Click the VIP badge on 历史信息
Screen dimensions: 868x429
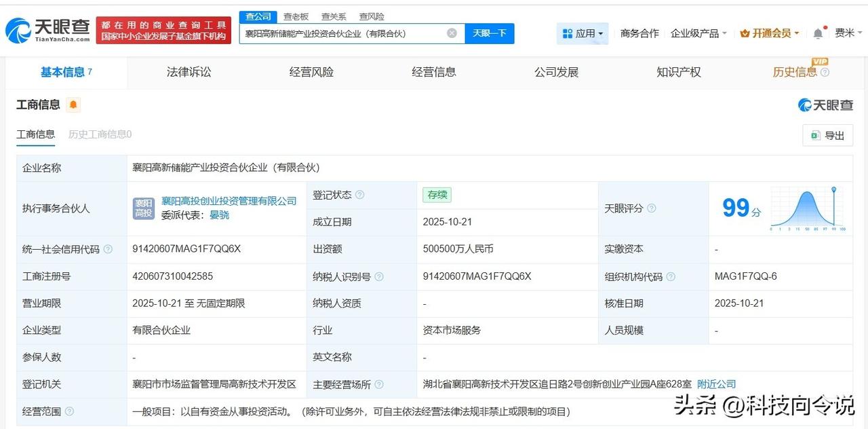pos(819,63)
